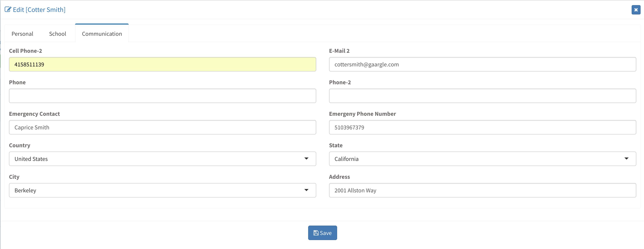
Task: Click the Country dropdown arrow caret
Action: click(x=306, y=159)
